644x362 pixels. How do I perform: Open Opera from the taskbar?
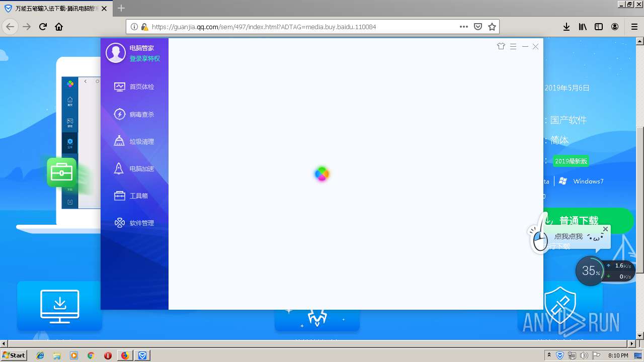pos(108,355)
